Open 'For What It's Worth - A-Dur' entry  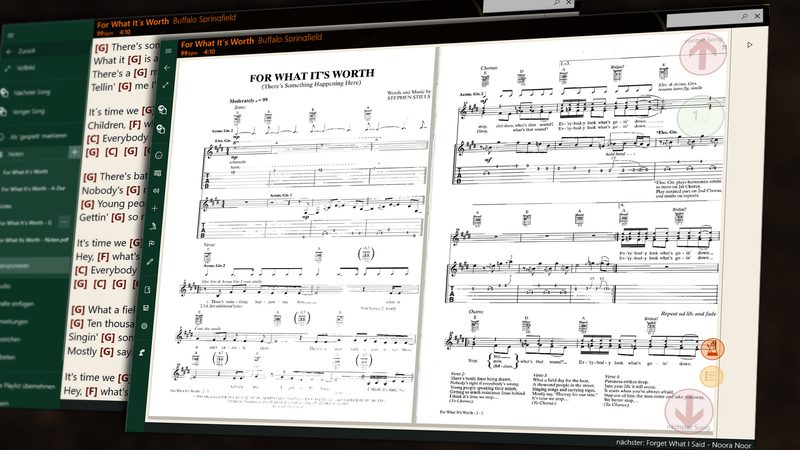coord(33,189)
